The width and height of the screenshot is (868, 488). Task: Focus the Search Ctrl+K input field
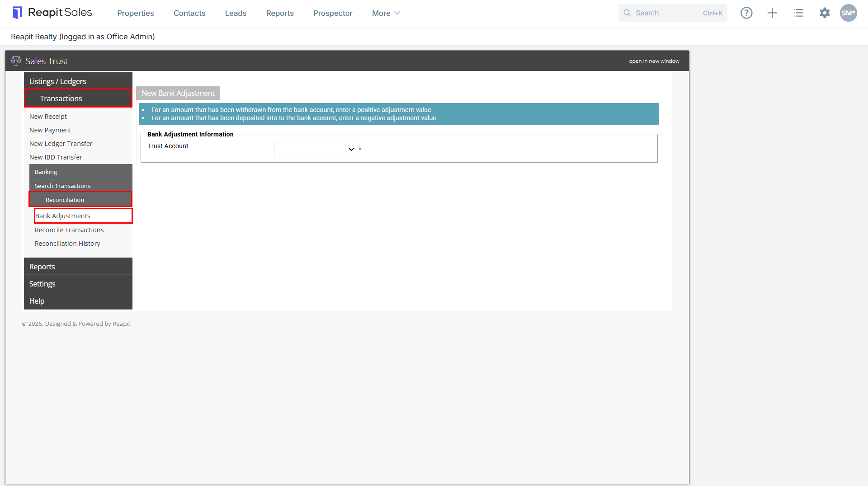(673, 13)
